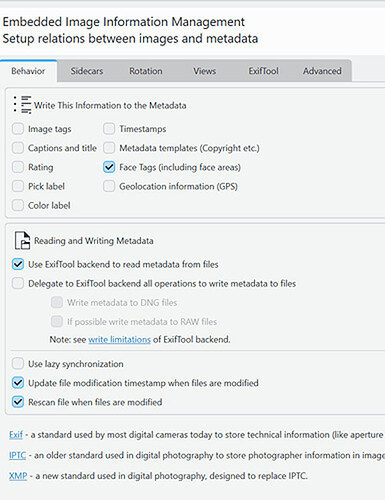Click the Write This Information to the Metadata title
The image size is (385, 500).
[x=110, y=105]
